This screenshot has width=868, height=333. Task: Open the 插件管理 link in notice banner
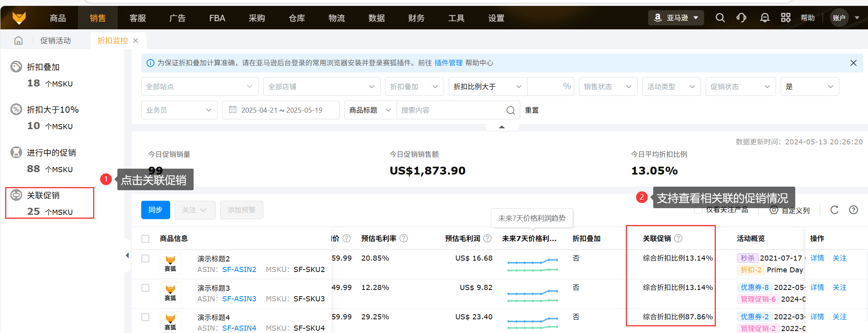point(448,63)
